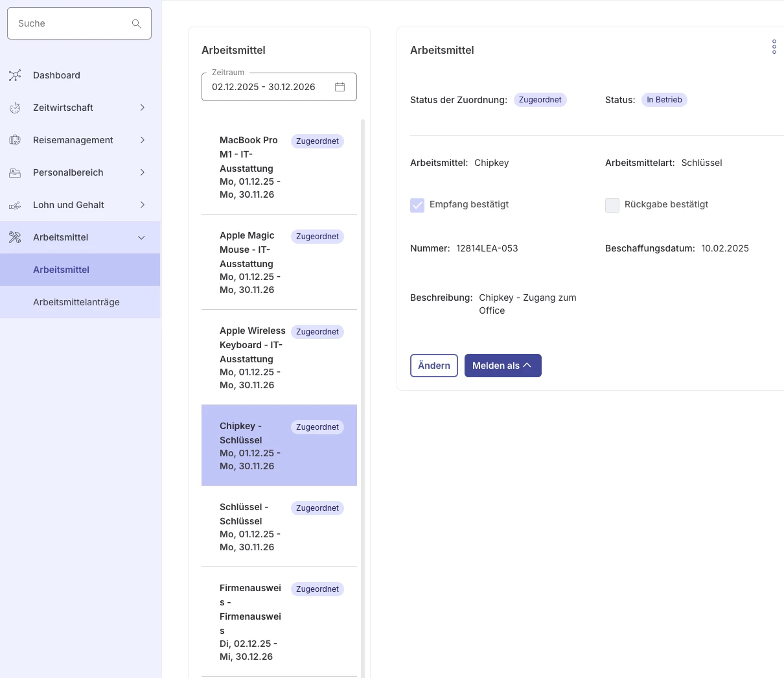Click the Arbeitsmittel list scrollbar

(x=363, y=398)
